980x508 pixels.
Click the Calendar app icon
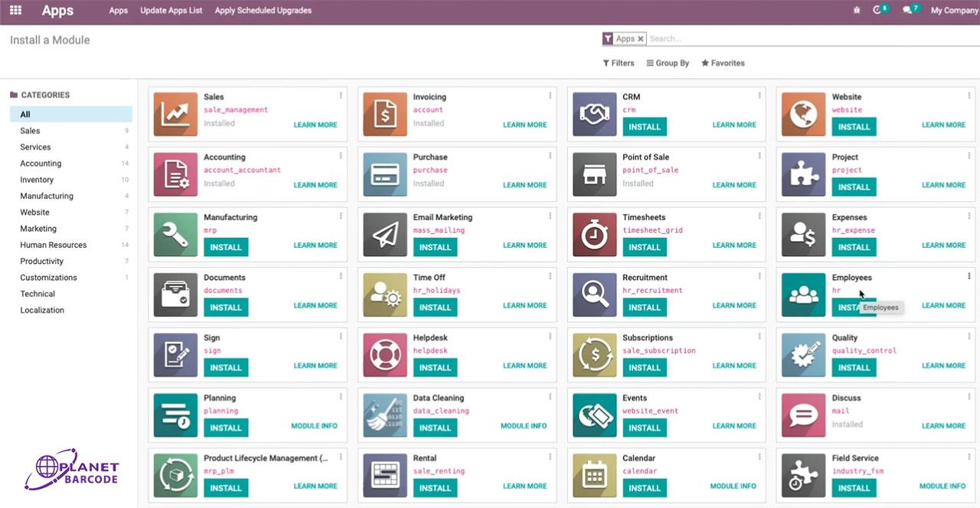point(594,476)
